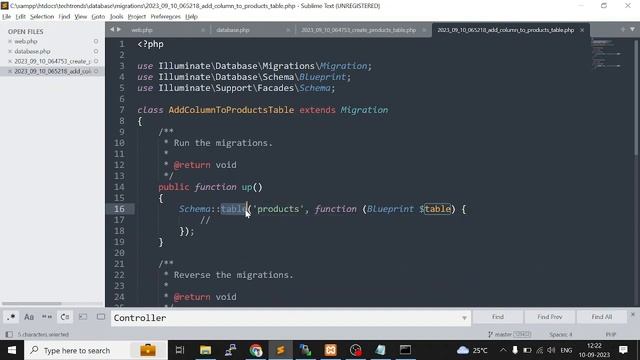Viewport: 640px width, 360px height.
Task: Close web.php from open files list
Action: click(10, 41)
